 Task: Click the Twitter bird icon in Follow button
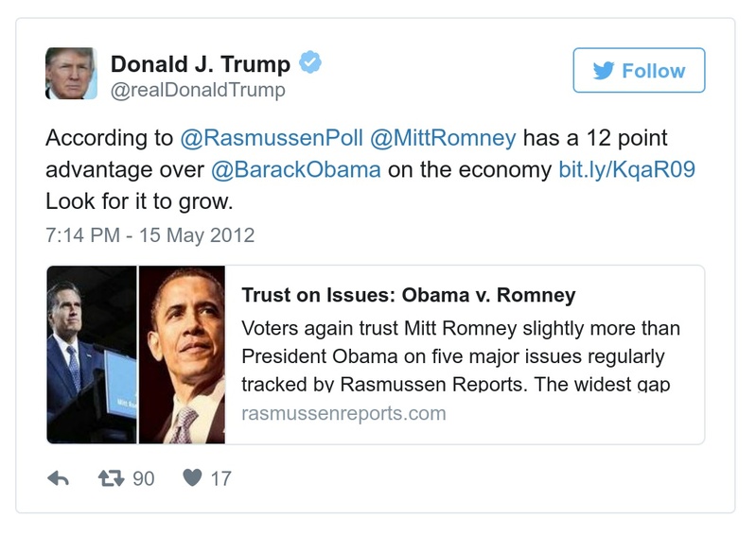[x=603, y=71]
